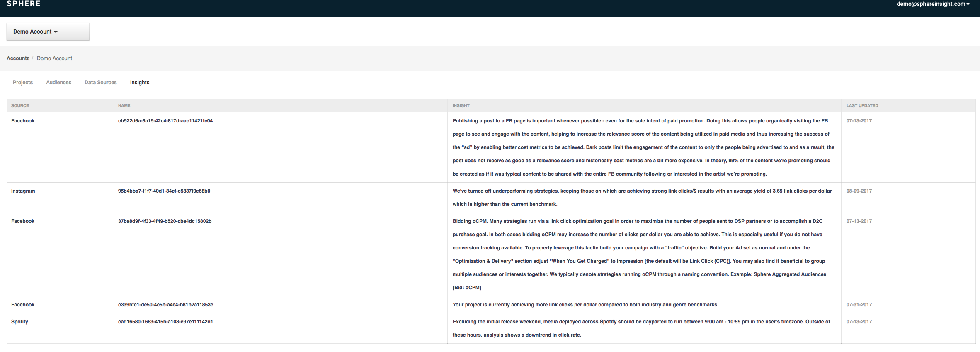
Task: Click the date 08-09-2017
Action: [859, 191]
